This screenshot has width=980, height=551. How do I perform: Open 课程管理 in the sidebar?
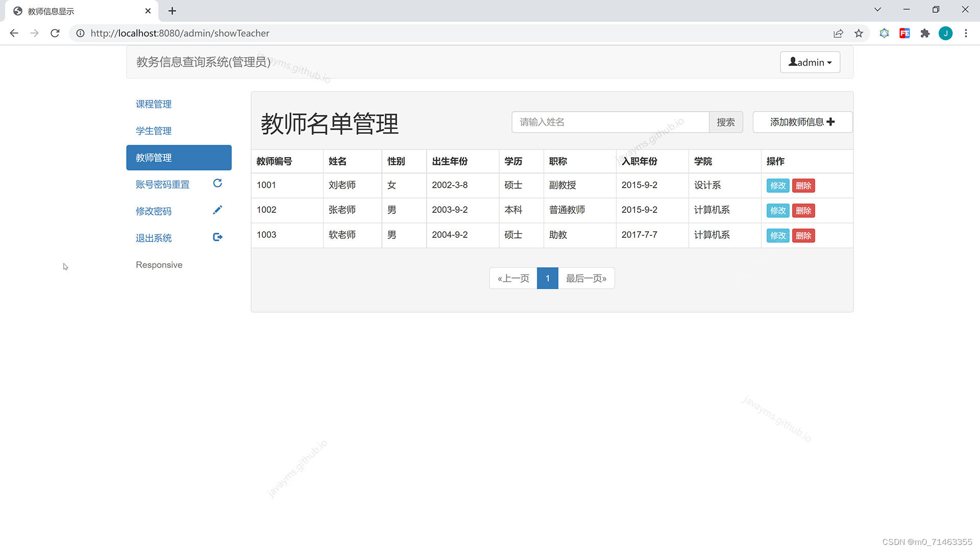pyautogui.click(x=154, y=104)
